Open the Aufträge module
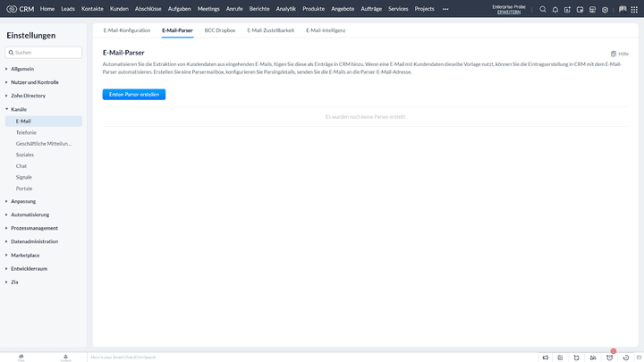The image size is (644, 362). (371, 9)
